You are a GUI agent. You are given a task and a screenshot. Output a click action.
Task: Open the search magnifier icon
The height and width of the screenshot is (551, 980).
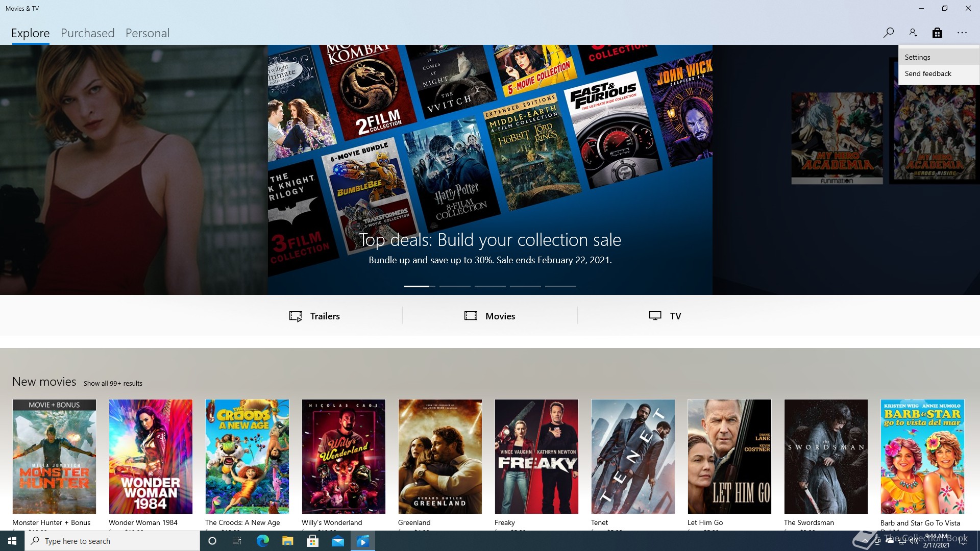click(889, 33)
